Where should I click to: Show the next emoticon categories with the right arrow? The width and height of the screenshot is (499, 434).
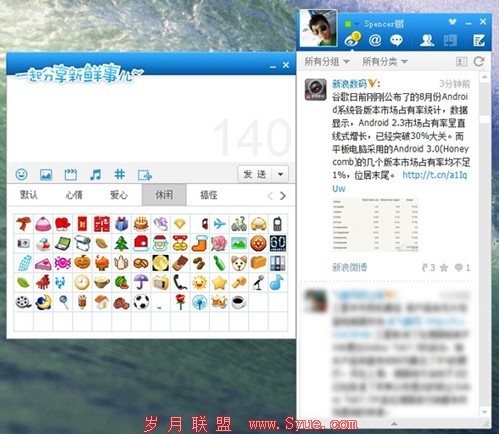[283, 196]
